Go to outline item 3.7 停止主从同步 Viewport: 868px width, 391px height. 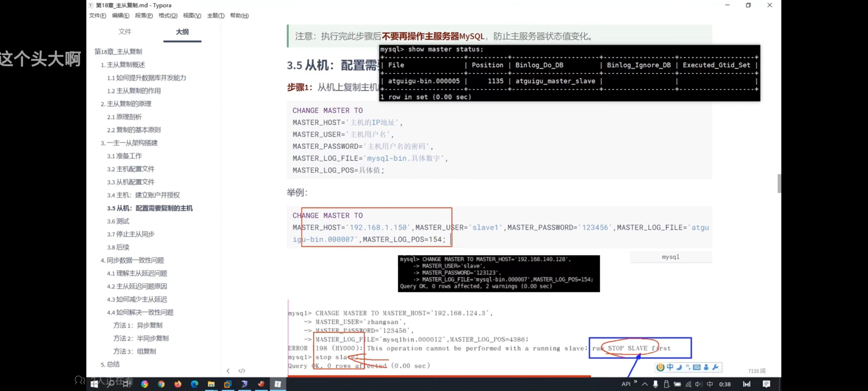coord(131,234)
